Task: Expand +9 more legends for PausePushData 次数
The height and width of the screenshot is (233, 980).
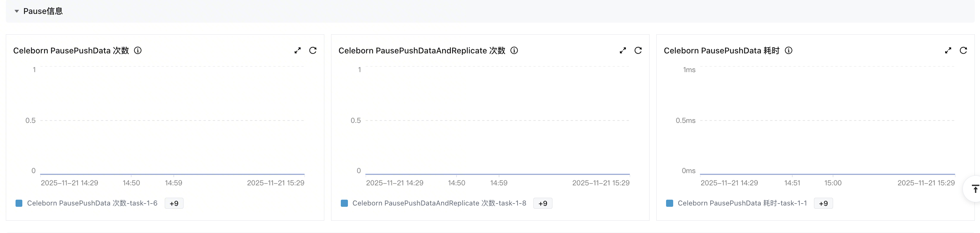Action: click(174, 203)
